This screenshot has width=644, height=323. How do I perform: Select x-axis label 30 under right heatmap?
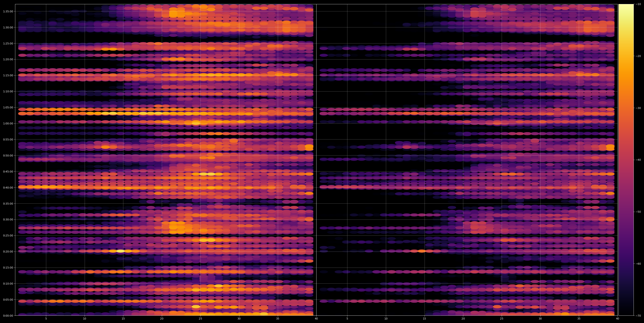540,319
